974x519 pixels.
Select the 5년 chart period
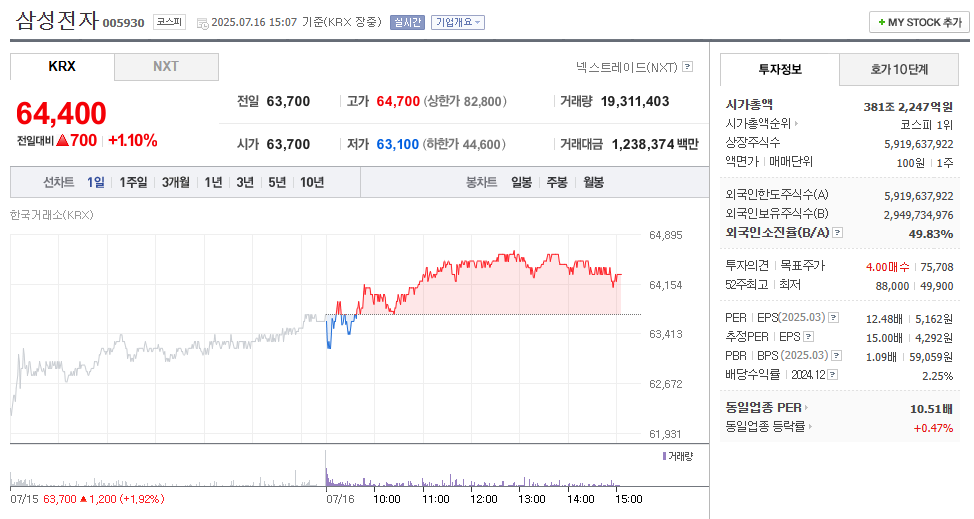pos(277,183)
